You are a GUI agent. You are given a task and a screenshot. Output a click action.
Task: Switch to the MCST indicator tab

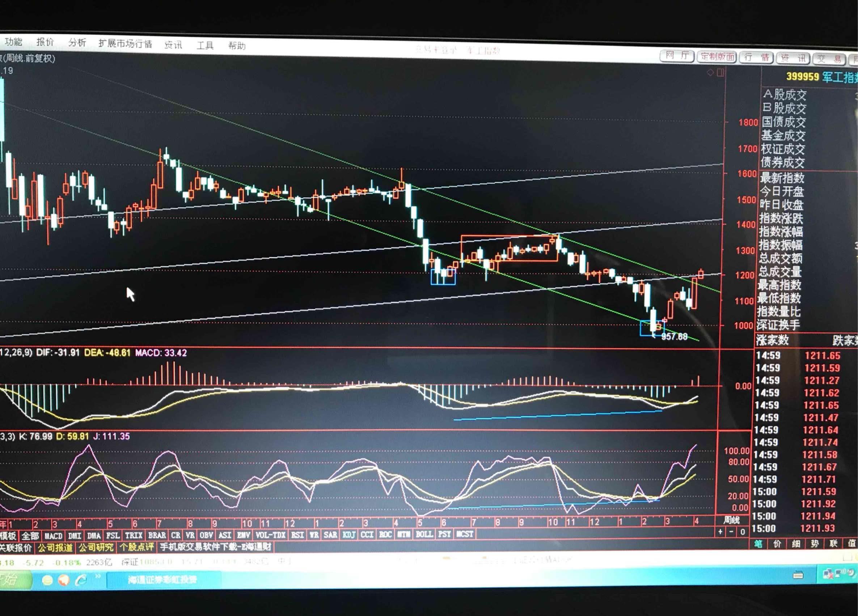point(465,534)
